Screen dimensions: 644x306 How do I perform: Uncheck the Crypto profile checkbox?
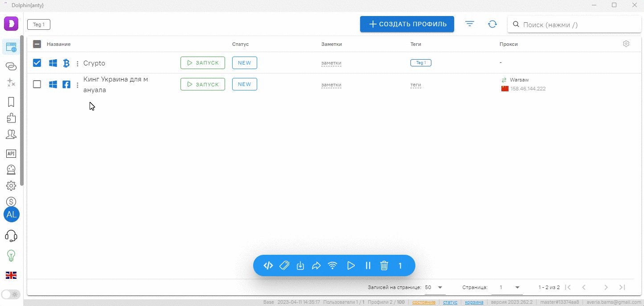(37, 63)
